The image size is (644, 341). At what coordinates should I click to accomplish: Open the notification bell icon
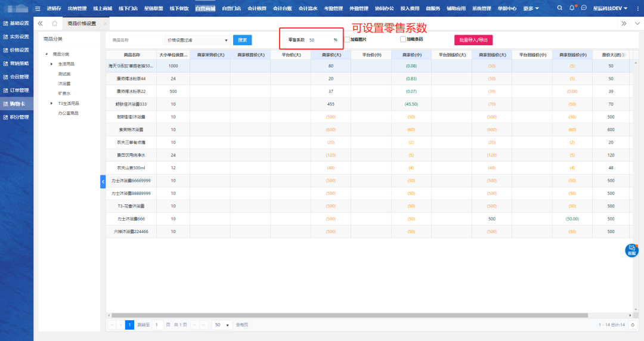tap(572, 8)
